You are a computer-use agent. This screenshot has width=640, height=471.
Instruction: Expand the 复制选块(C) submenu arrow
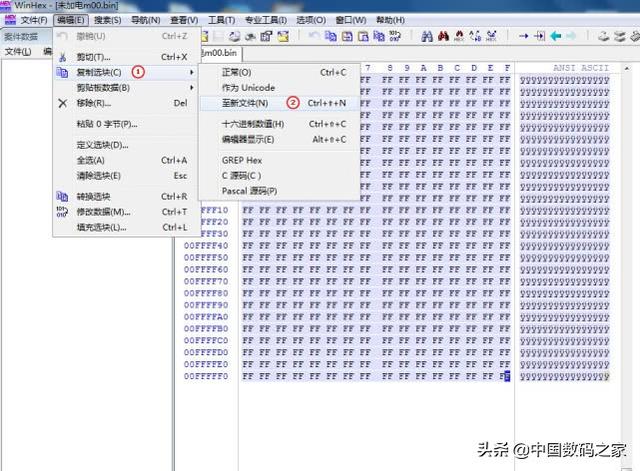191,72
